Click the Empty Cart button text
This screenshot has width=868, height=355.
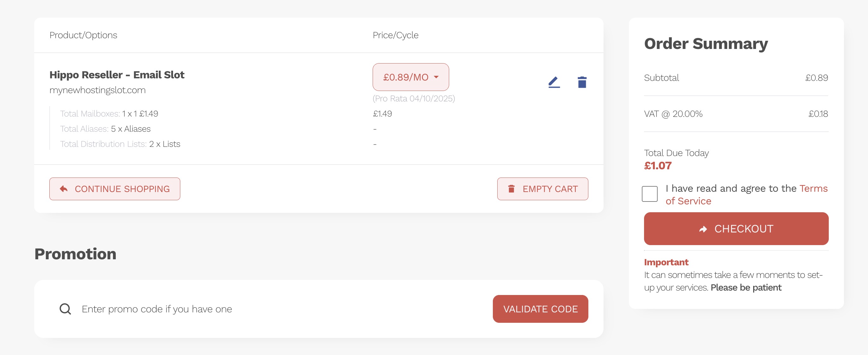pos(550,189)
